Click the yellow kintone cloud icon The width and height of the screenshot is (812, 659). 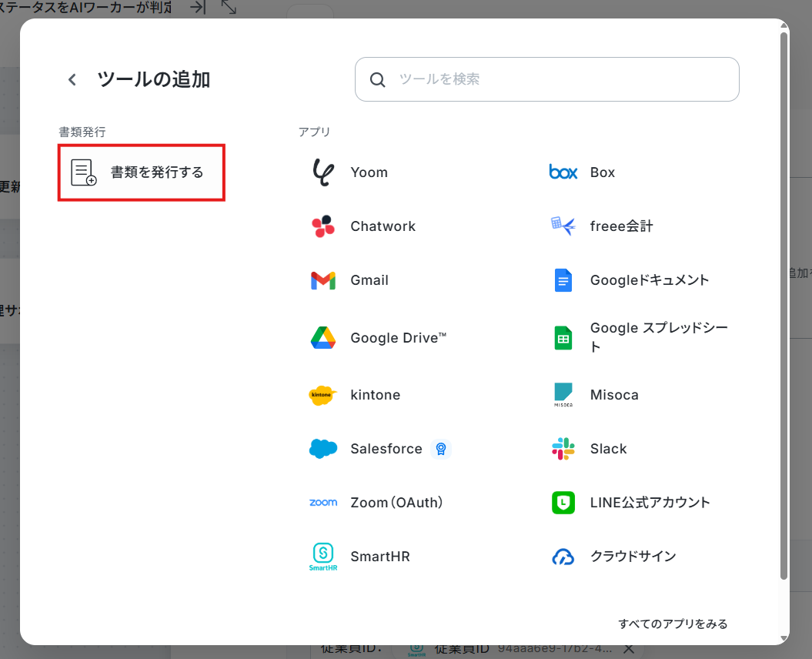[x=322, y=395]
